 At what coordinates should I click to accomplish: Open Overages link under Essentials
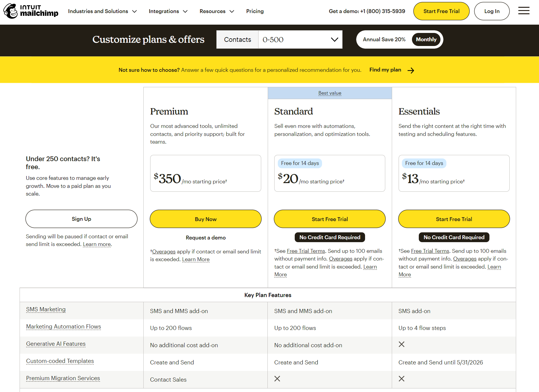[x=465, y=259]
